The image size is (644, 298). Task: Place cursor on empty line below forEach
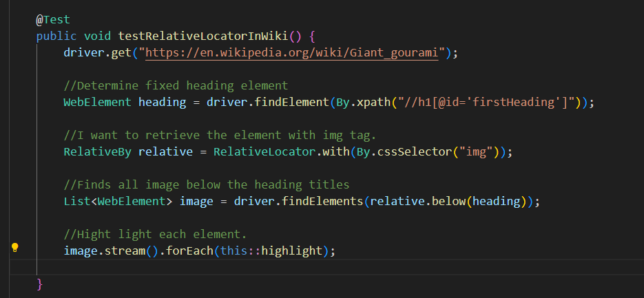coord(207,267)
